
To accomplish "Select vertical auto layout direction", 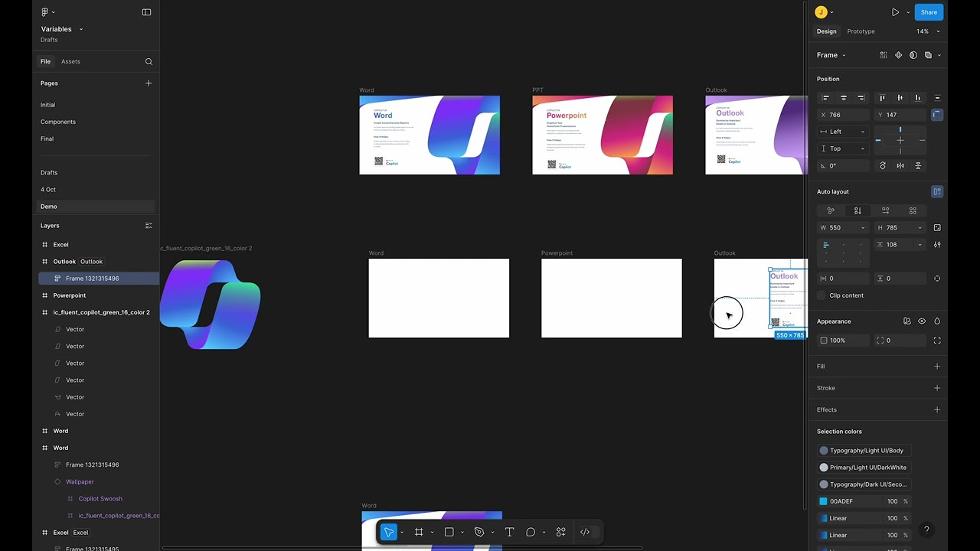I will click(857, 210).
